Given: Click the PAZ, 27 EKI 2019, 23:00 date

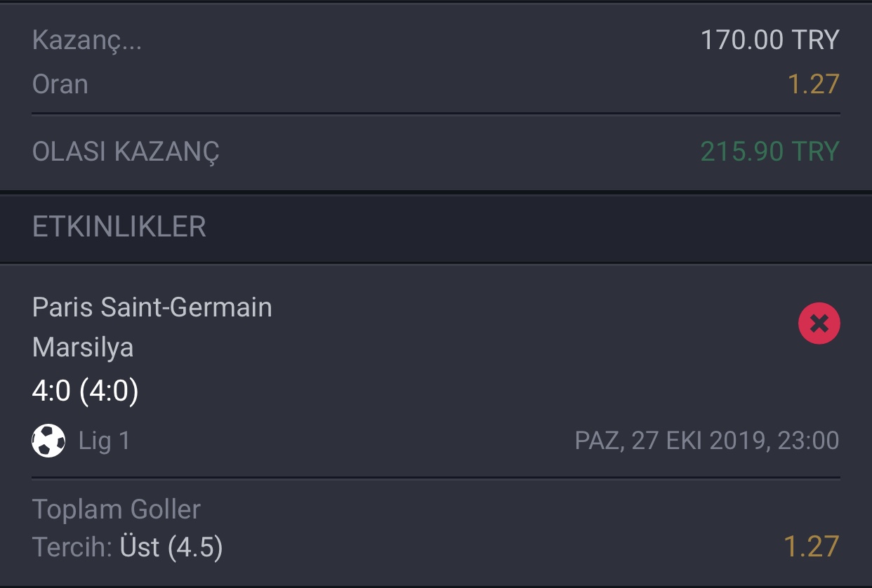Looking at the screenshot, I should 707,441.
